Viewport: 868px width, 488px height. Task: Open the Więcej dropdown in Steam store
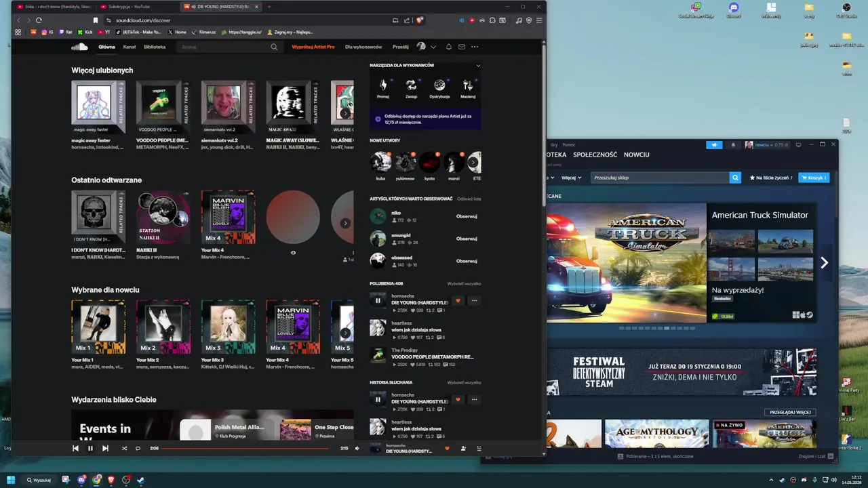[572, 178]
